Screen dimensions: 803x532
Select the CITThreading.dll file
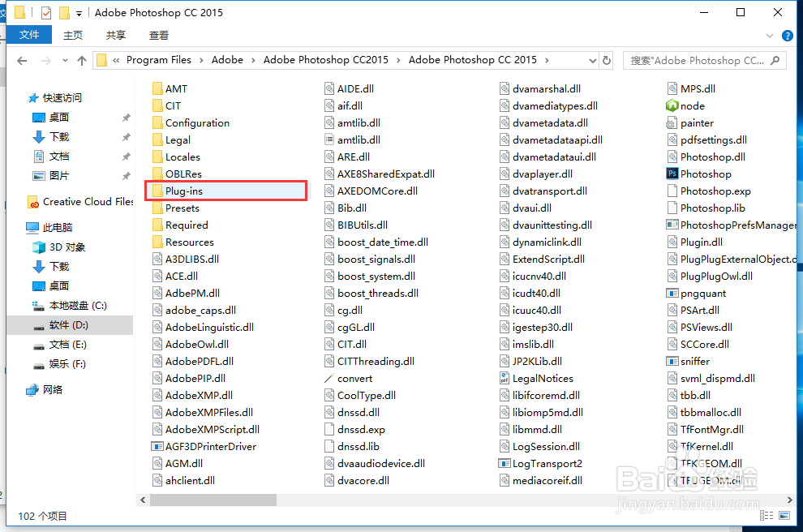[x=369, y=362]
